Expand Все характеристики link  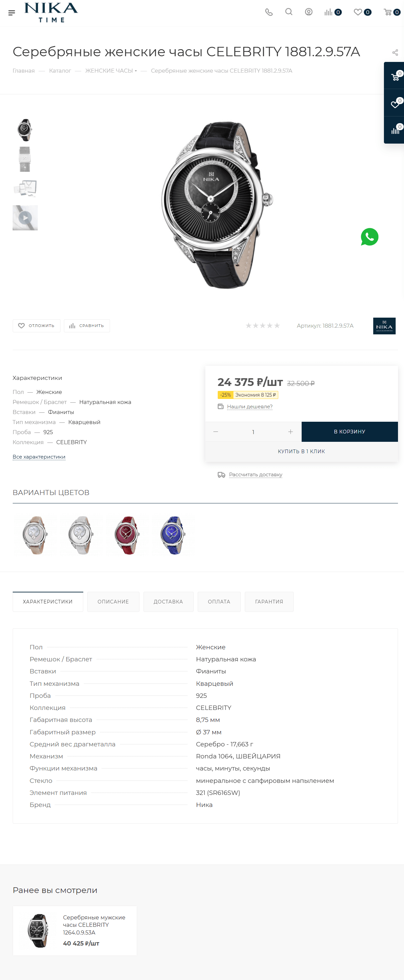[39, 457]
